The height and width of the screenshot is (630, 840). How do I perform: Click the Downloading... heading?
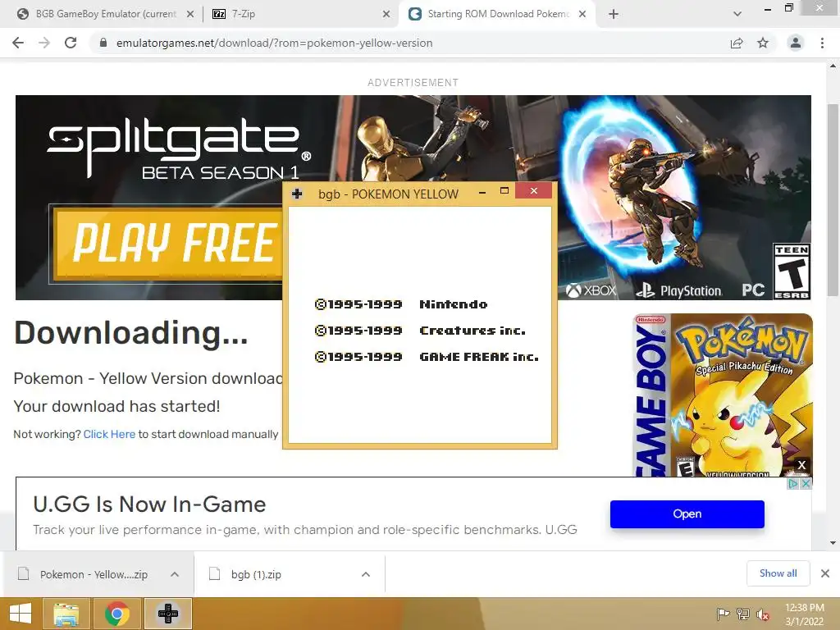[x=130, y=333]
